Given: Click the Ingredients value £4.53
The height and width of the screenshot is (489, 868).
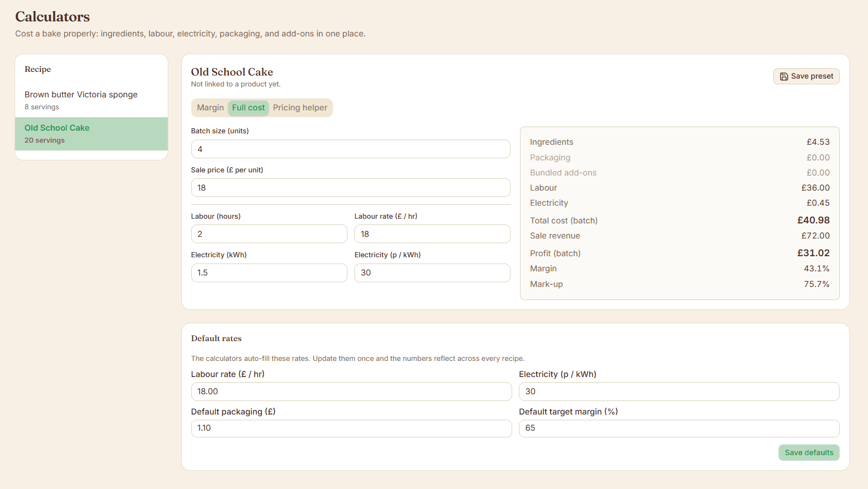Looking at the screenshot, I should [818, 142].
